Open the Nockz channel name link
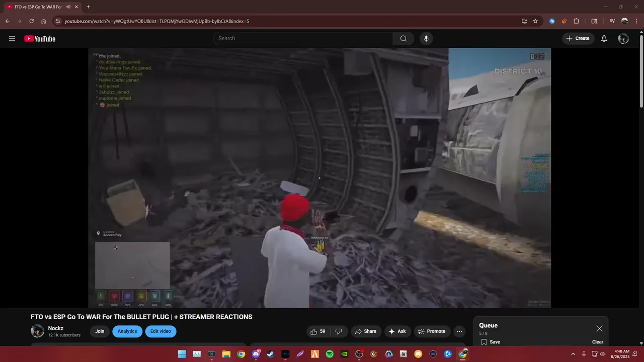This screenshot has height=362, width=644. [x=56, y=328]
